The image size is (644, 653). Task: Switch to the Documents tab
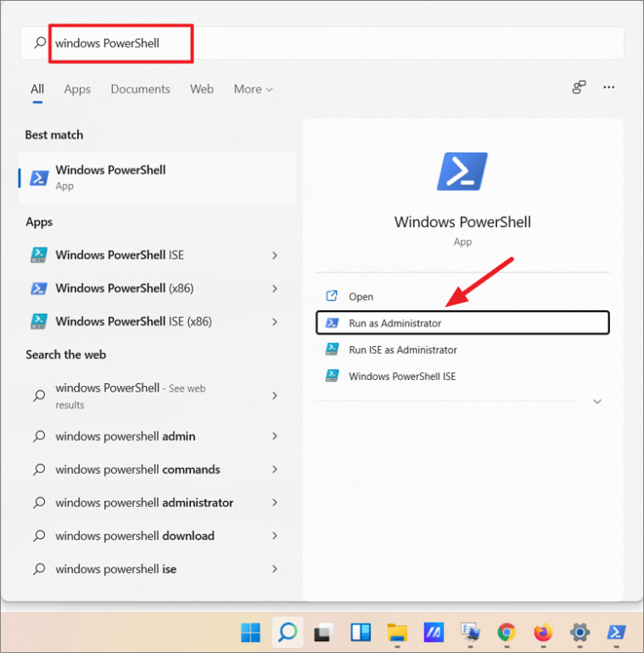140,89
